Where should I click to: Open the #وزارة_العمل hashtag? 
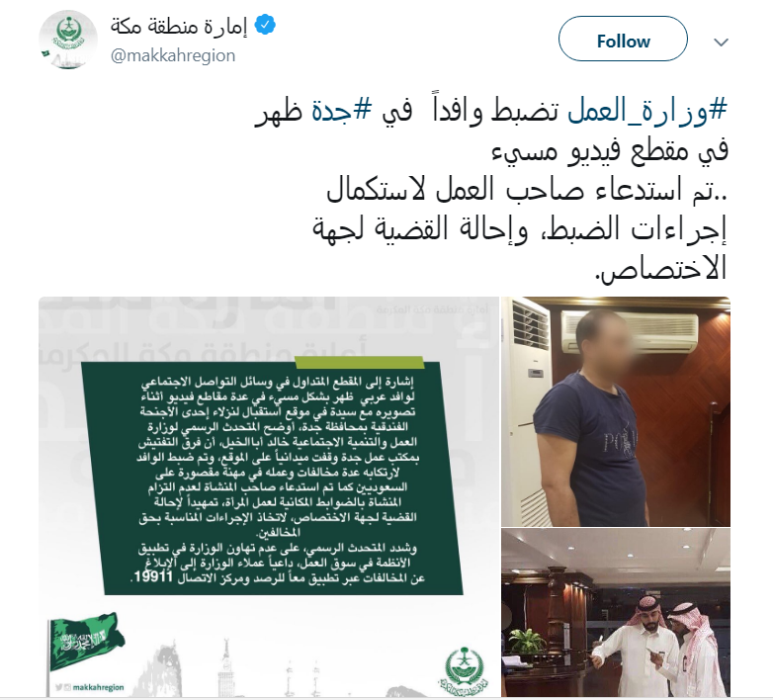click(x=647, y=112)
